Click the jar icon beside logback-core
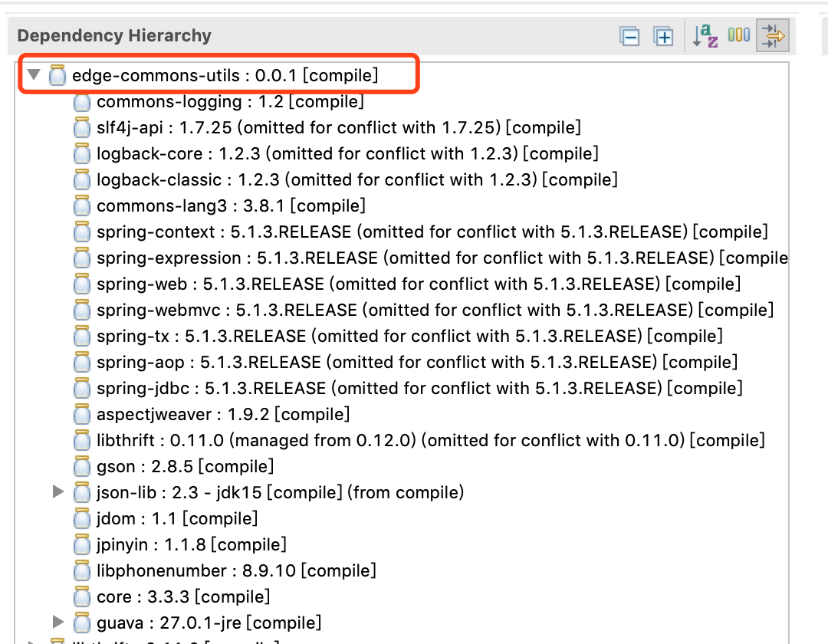Viewport: 828px width, 644px height. tap(82, 153)
